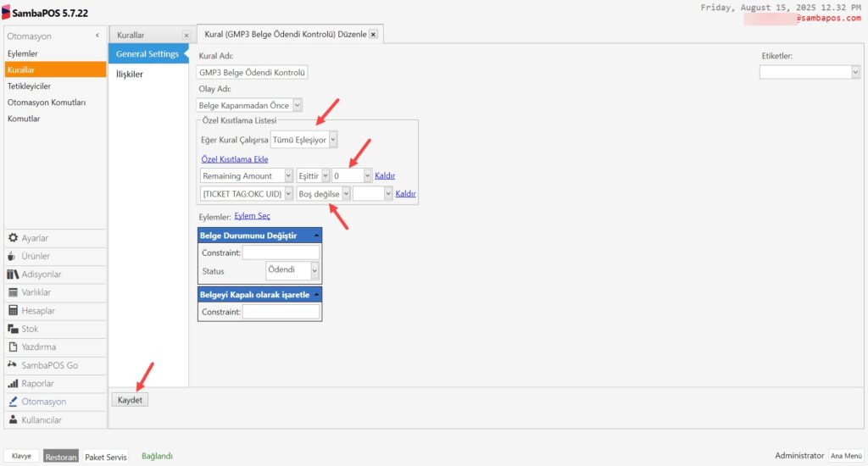Click the Varlıklar icon
This screenshot has height=466, width=868.
(x=13, y=292)
